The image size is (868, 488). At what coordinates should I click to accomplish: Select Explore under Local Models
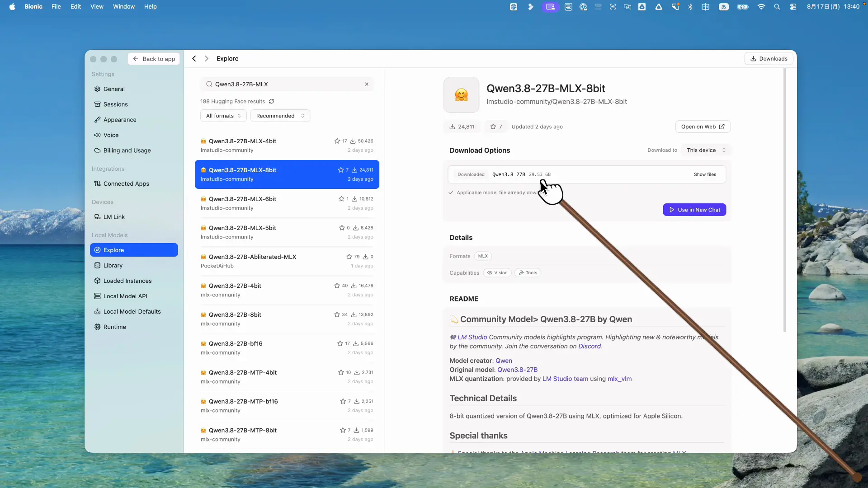[134, 250]
